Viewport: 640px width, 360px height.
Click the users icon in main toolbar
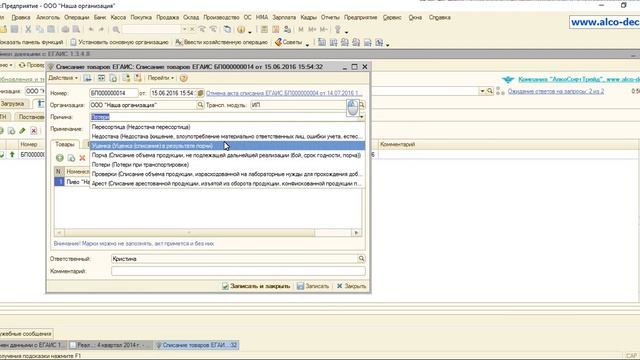(x=287, y=29)
